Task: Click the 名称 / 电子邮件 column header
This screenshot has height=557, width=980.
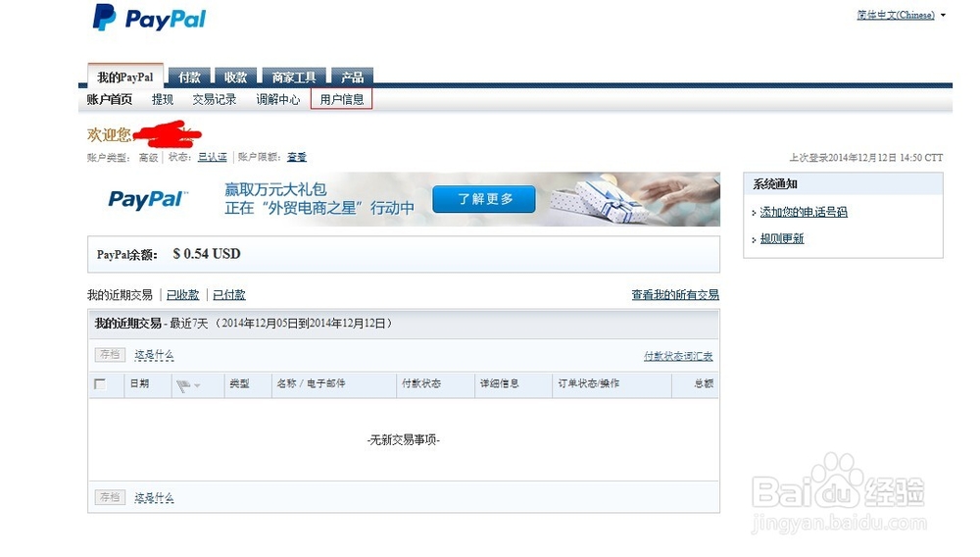Action: tap(311, 383)
